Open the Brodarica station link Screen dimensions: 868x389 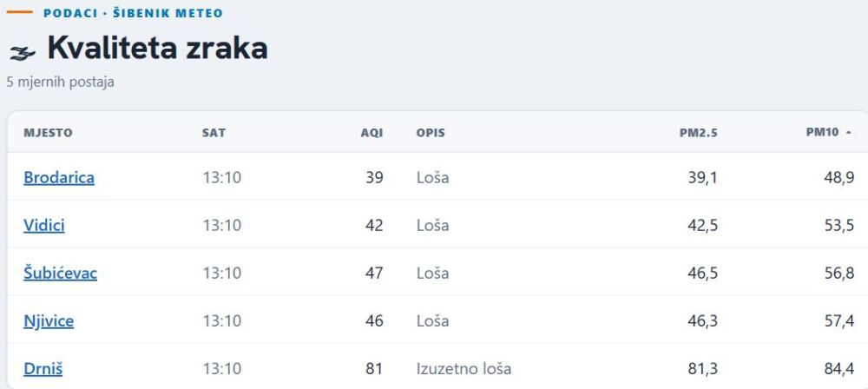pyautogui.click(x=59, y=177)
